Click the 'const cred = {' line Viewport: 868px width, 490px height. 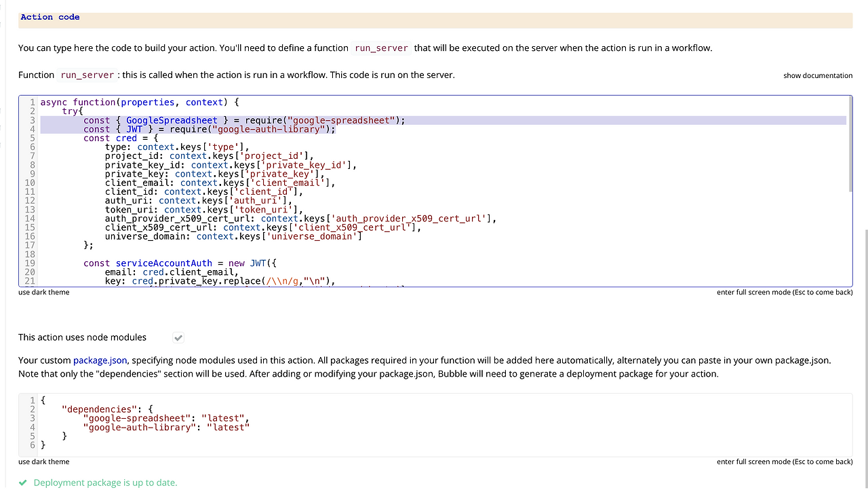[x=121, y=138]
